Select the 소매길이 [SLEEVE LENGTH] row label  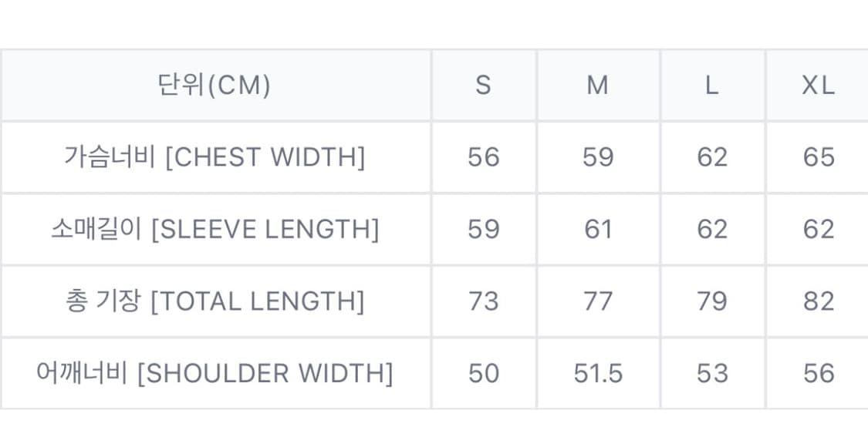point(214,229)
